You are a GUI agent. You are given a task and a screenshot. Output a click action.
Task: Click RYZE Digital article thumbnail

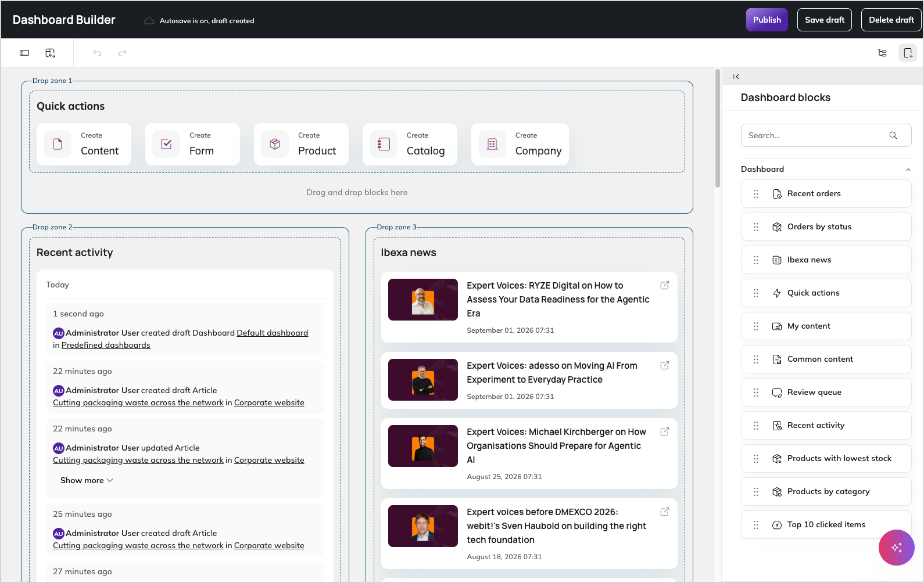pos(423,300)
